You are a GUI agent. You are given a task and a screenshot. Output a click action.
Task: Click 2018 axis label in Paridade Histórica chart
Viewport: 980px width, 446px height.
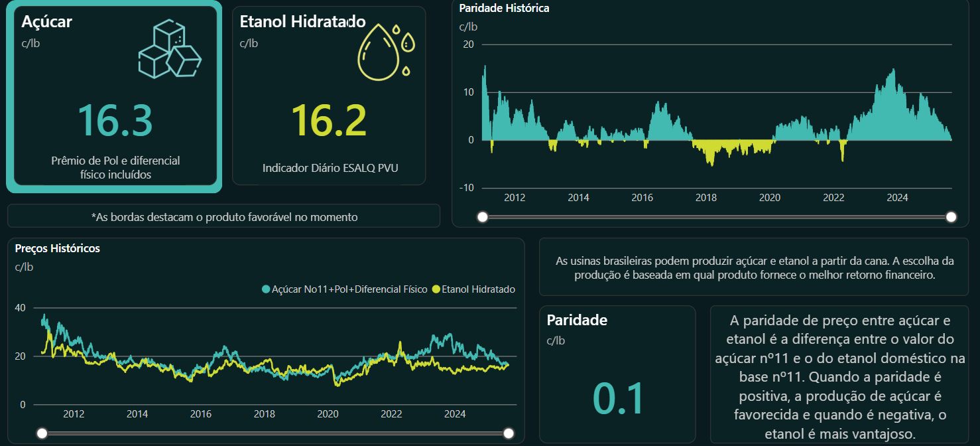tap(705, 198)
